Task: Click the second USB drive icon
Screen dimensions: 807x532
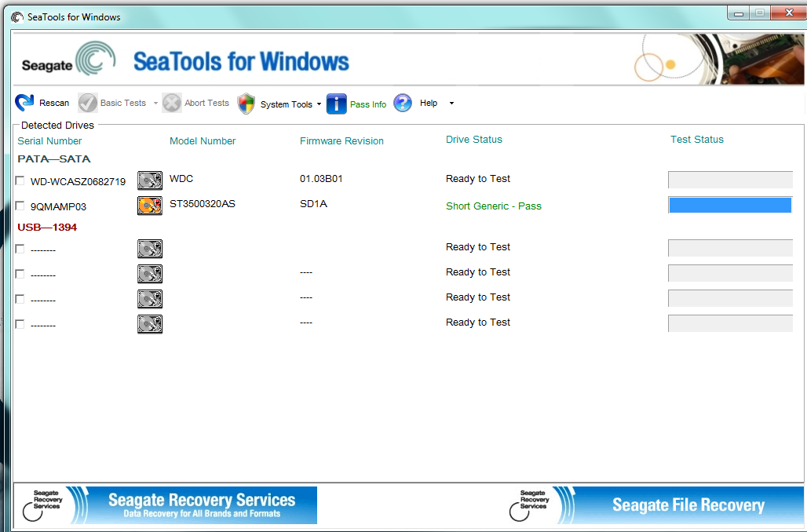Action: (x=150, y=274)
